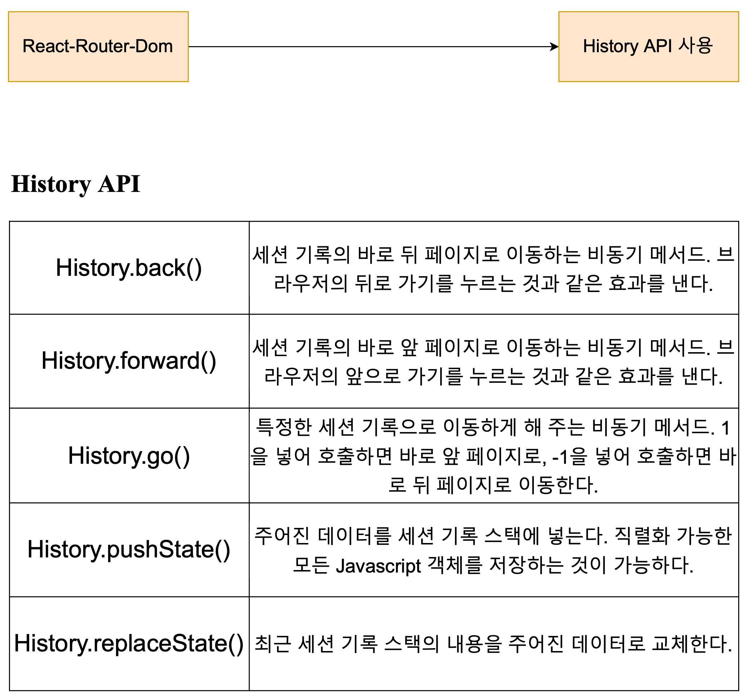Select the History API heading text

coord(76,184)
